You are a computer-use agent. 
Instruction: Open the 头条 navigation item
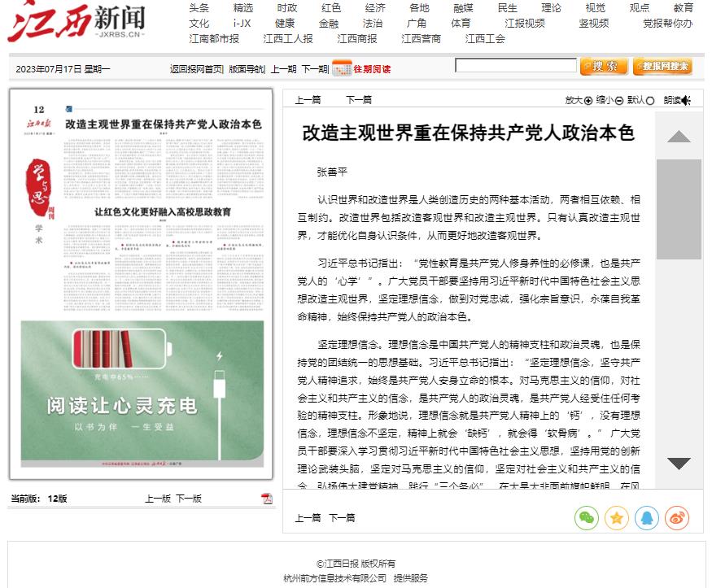click(199, 7)
